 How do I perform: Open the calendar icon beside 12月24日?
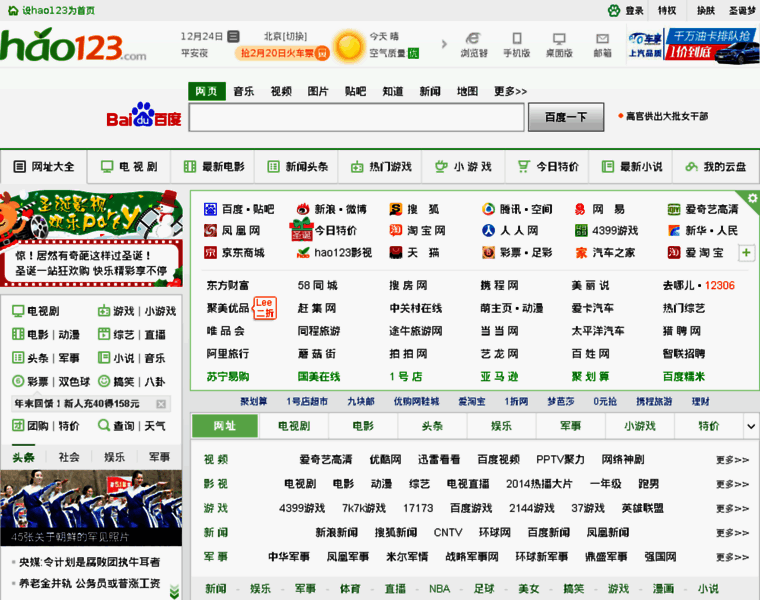234,36
